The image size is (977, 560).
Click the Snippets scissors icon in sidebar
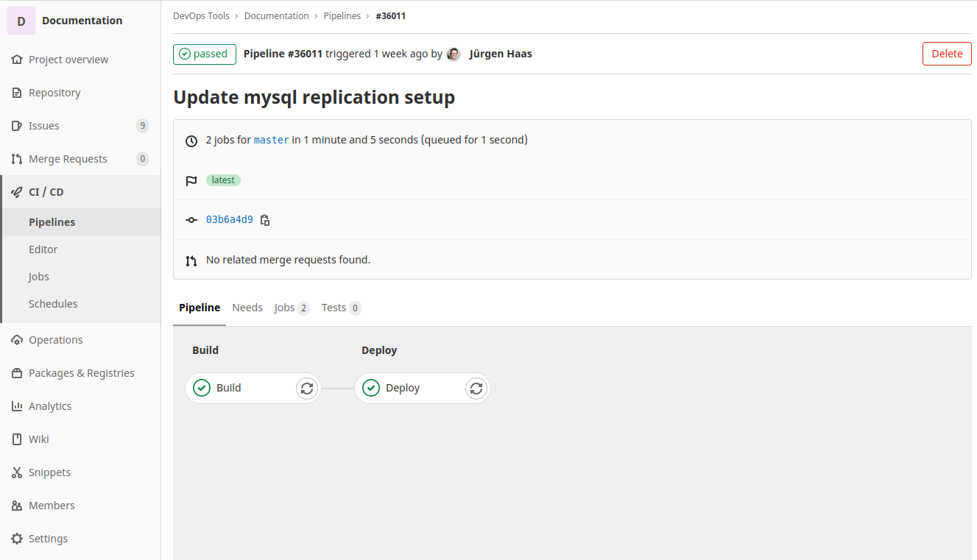click(x=17, y=472)
